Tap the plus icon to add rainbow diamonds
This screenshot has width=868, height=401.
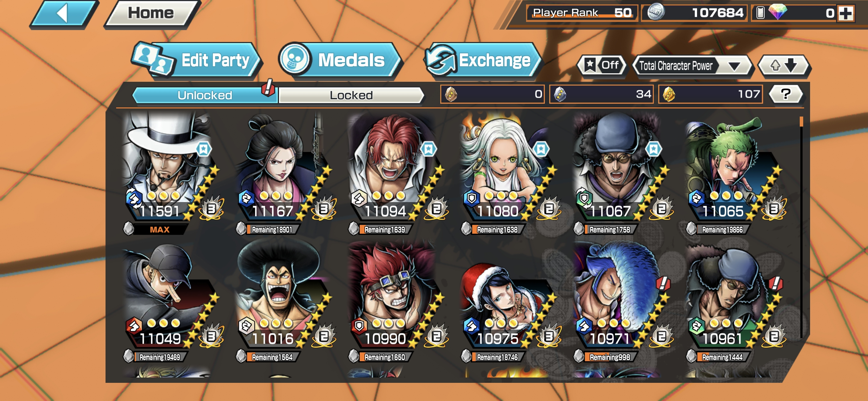coord(846,13)
